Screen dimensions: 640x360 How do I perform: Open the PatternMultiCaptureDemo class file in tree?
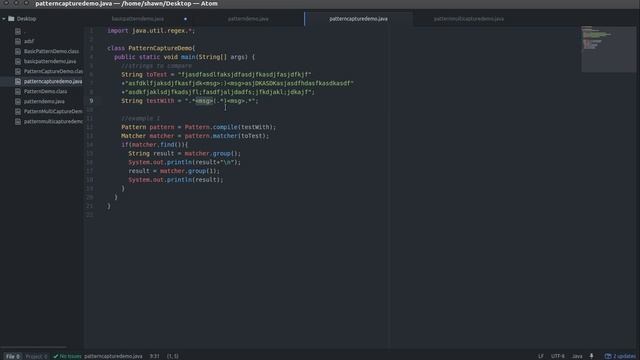[x=53, y=111]
